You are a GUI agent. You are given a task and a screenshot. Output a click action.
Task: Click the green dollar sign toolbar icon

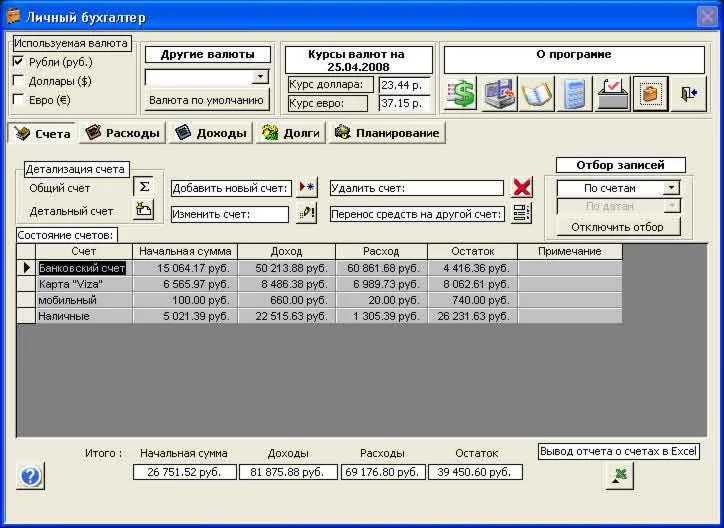pyautogui.click(x=461, y=94)
